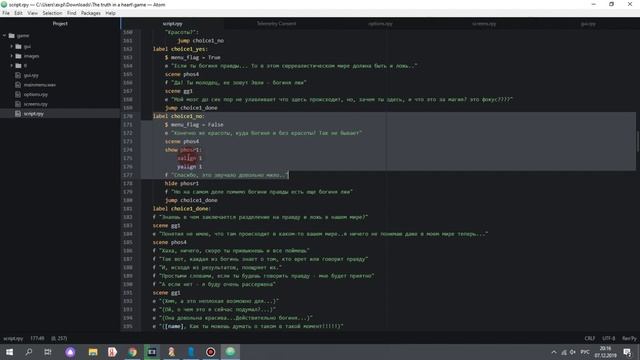Click "hide phosr1" code line

pos(182,184)
